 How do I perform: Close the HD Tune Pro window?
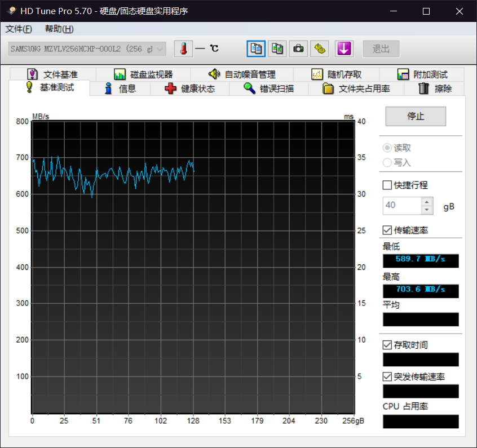coord(460,11)
